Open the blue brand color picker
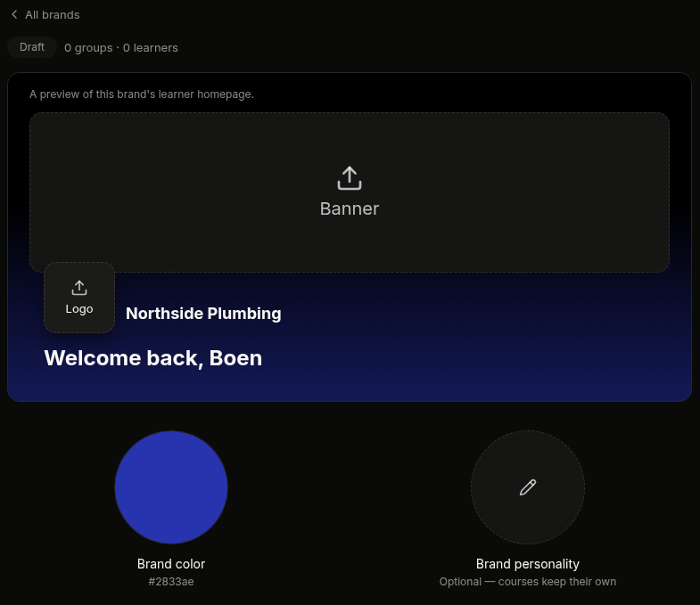 coord(171,487)
